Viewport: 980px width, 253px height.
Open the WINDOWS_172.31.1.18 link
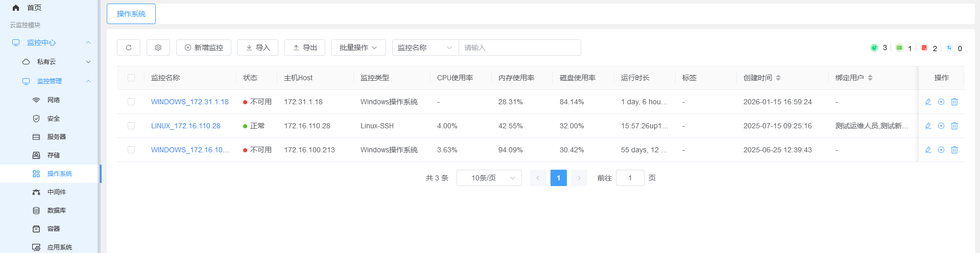pyautogui.click(x=190, y=102)
